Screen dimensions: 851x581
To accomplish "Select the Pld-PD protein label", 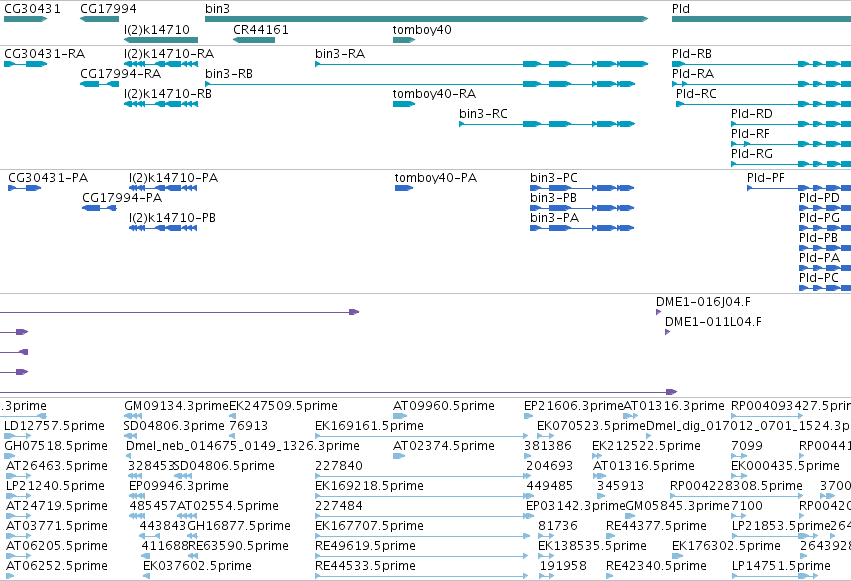I will (x=819, y=198).
